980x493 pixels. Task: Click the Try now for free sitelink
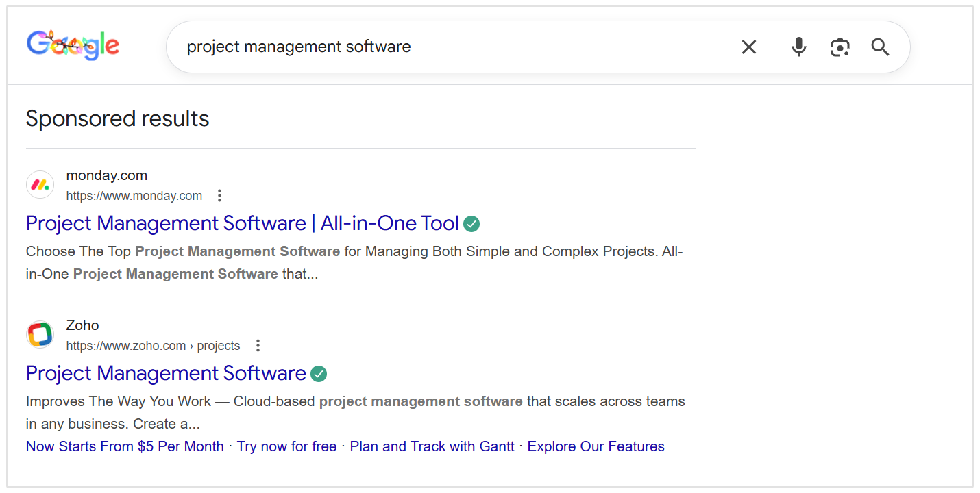(x=286, y=446)
